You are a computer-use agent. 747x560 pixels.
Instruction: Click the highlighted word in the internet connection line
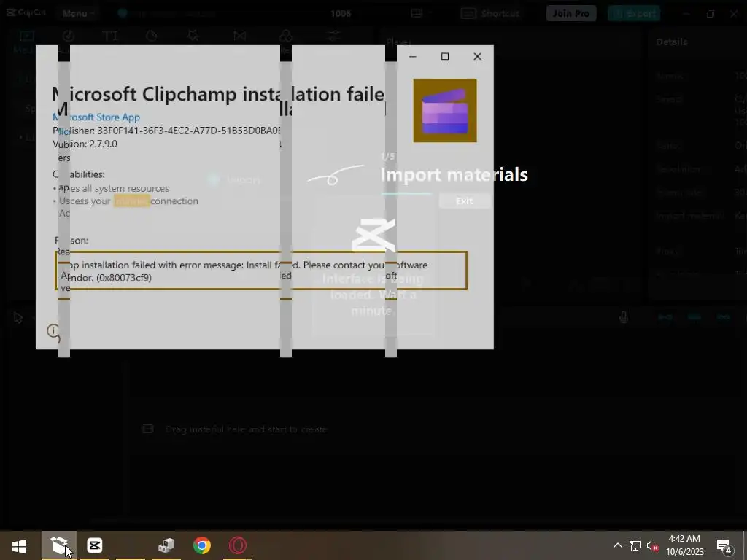pos(131,201)
